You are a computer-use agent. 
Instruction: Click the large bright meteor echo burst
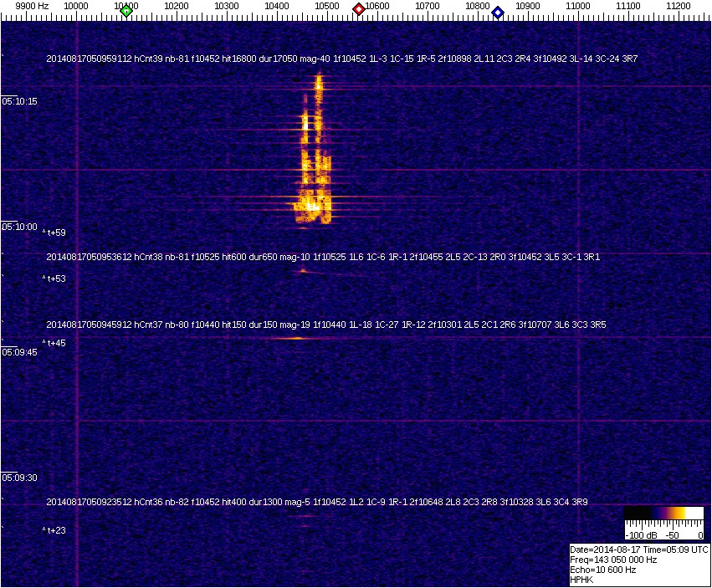pos(312,167)
